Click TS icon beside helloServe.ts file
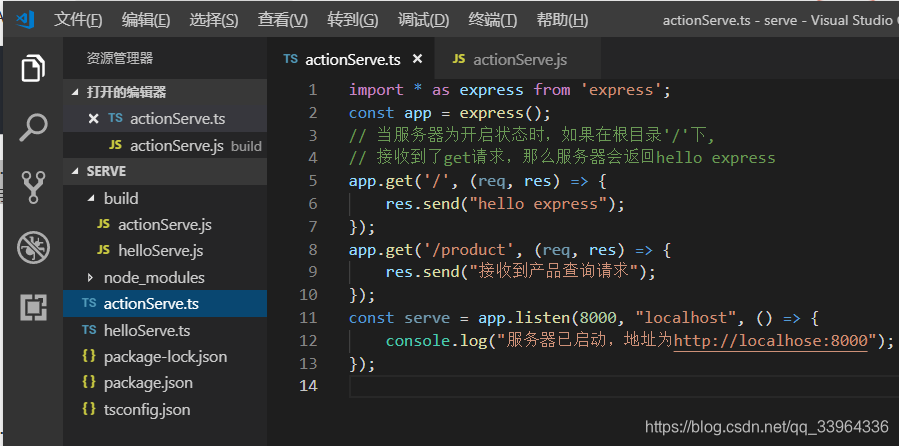Screen dimensions: 899x446 click(89, 330)
